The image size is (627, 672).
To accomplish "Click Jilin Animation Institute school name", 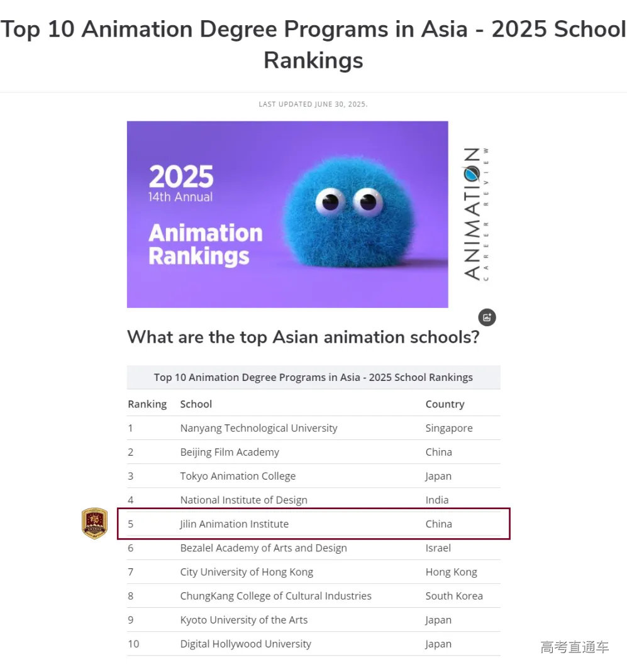I will pos(234,524).
